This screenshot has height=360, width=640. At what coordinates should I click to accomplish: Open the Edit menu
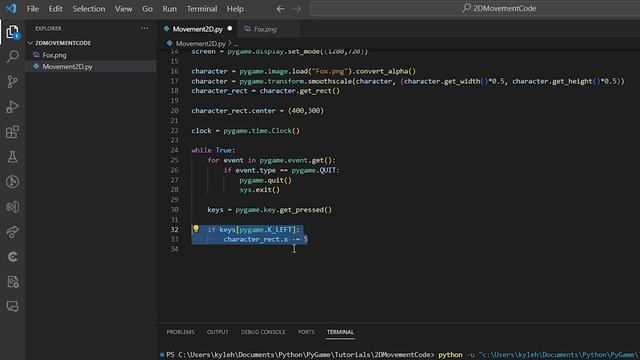56,9
